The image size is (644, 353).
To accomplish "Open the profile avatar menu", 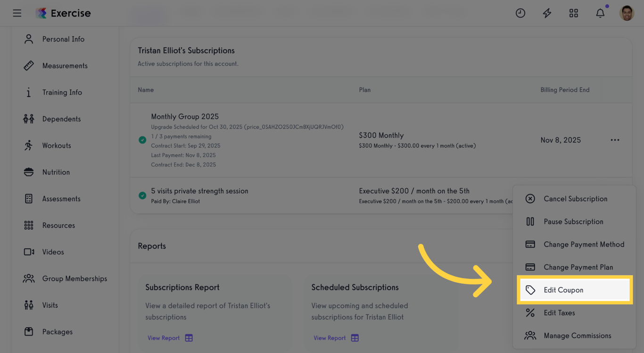I will [x=627, y=13].
